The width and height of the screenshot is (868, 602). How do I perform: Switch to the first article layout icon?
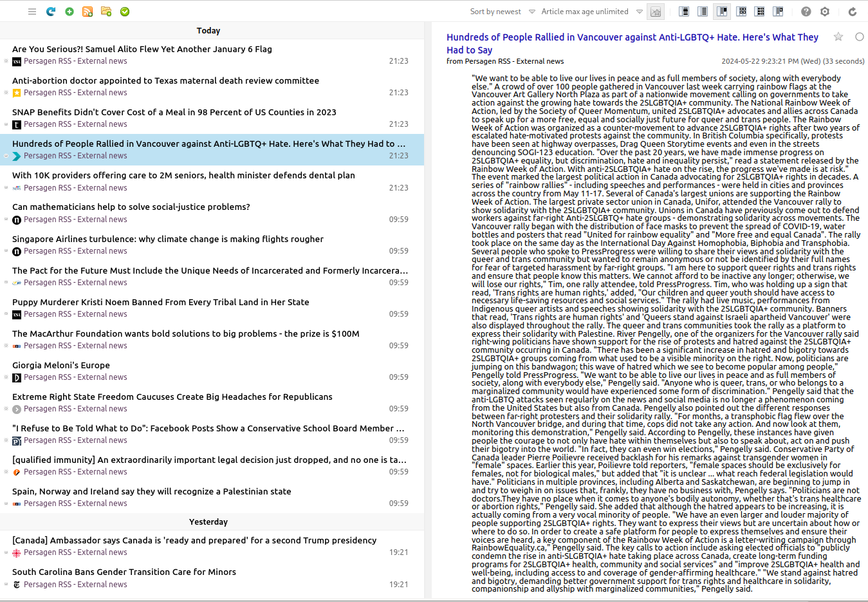tap(684, 12)
